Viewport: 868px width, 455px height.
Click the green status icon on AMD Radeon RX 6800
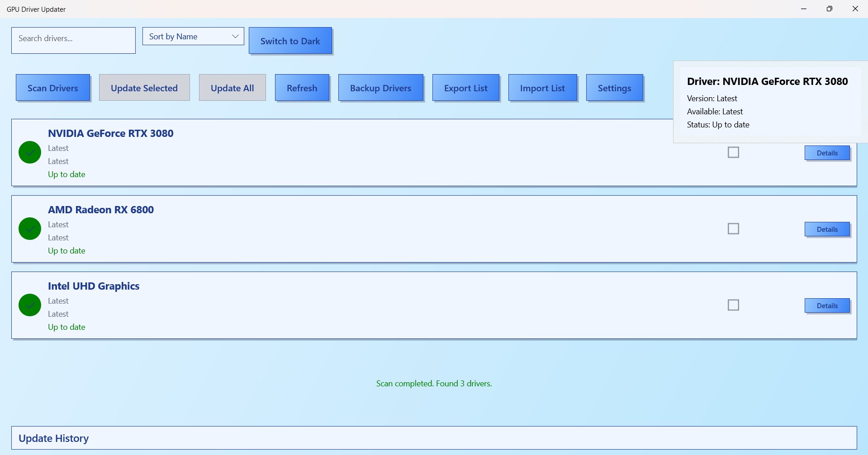click(x=29, y=229)
